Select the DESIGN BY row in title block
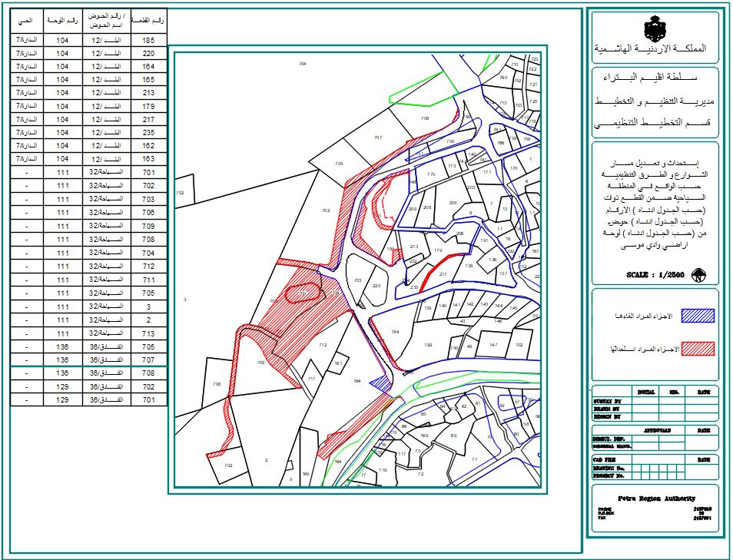The width and height of the screenshot is (733, 560). pos(607,417)
